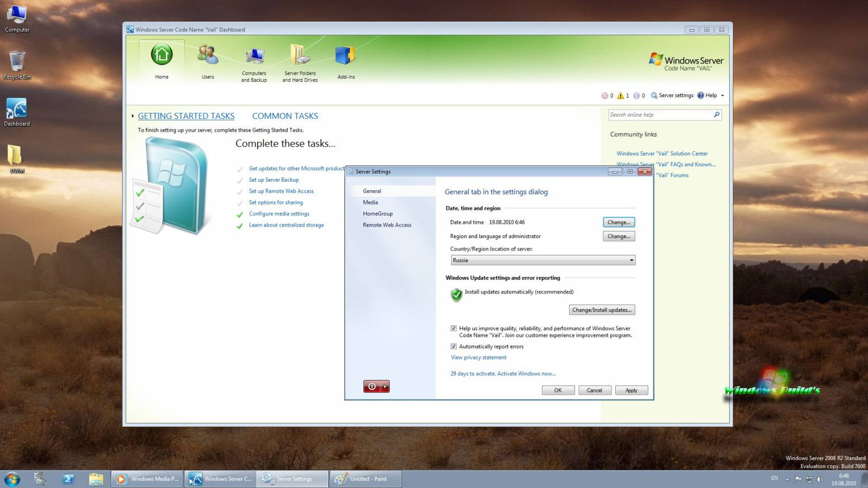Click OK in Server Settings
Image resolution: width=868 pixels, height=488 pixels.
558,390
